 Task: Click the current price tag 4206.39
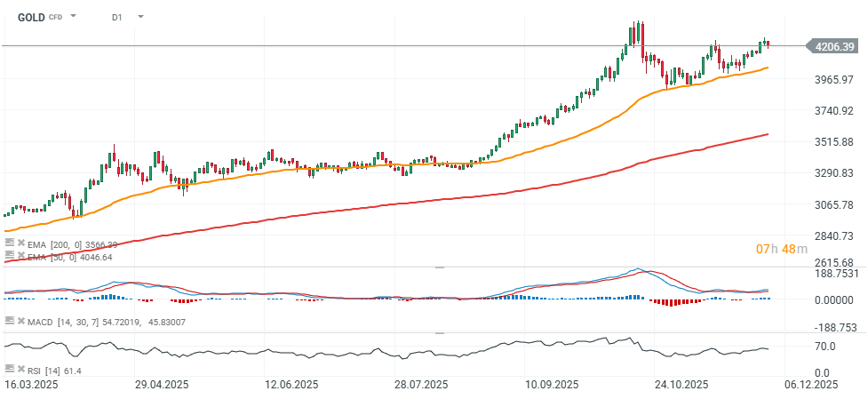point(833,46)
